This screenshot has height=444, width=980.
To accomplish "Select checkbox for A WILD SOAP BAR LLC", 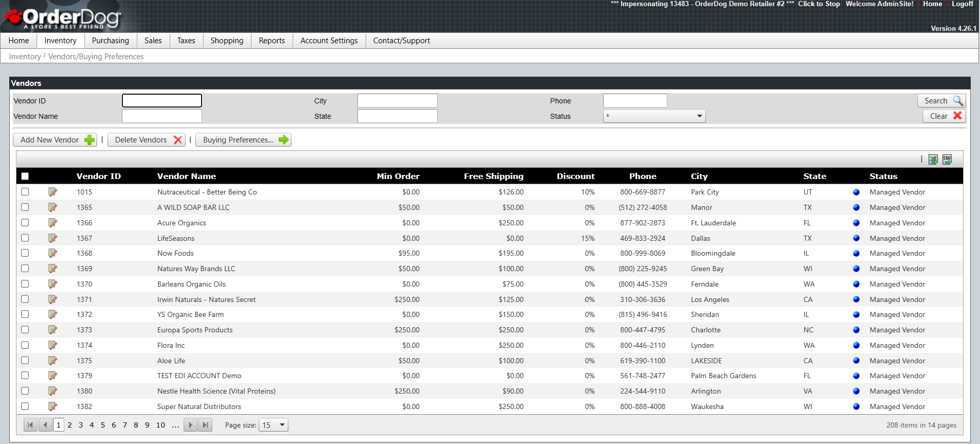I will 25,207.
